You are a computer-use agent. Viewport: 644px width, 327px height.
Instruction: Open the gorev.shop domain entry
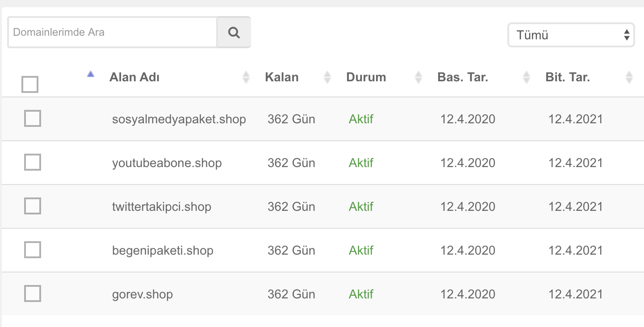point(142,295)
